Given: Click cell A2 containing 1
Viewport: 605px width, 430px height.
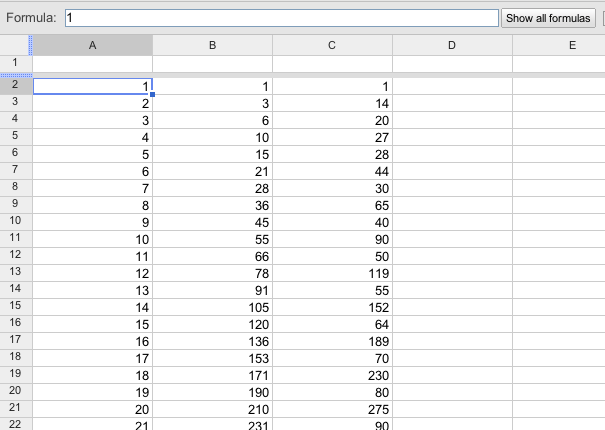Looking at the screenshot, I should point(93,86).
